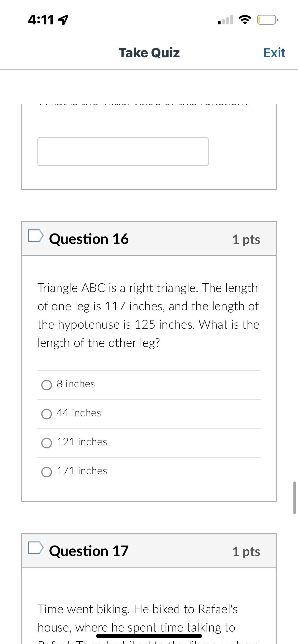The height and width of the screenshot is (644, 298).
Task: Tap the Take Quiz title
Action: [149, 53]
